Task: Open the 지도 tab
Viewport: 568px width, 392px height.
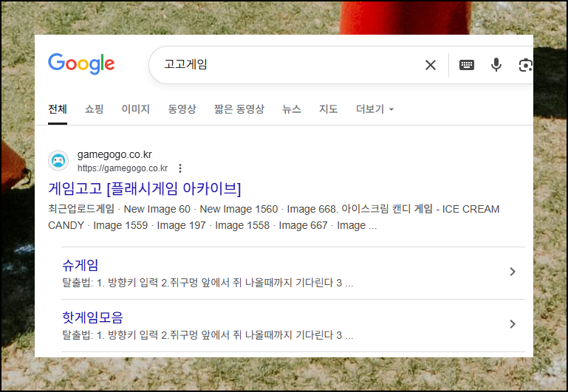Action: (328, 109)
